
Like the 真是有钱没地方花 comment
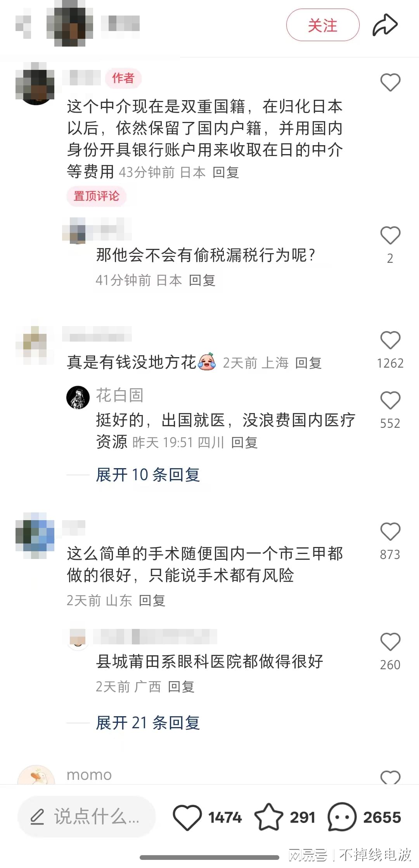390,340
